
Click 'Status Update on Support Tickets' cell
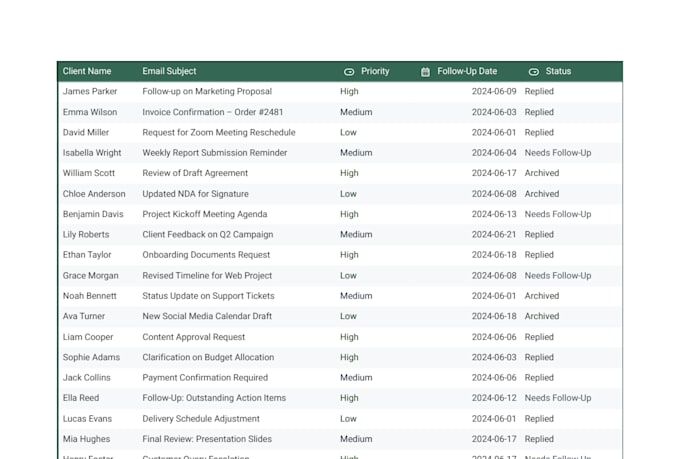[x=208, y=296]
